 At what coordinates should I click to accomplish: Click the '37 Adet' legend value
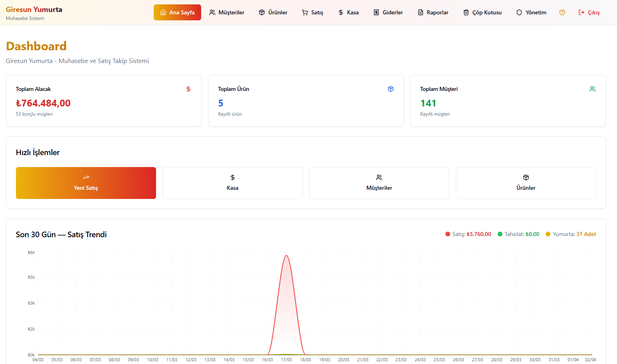coord(586,234)
